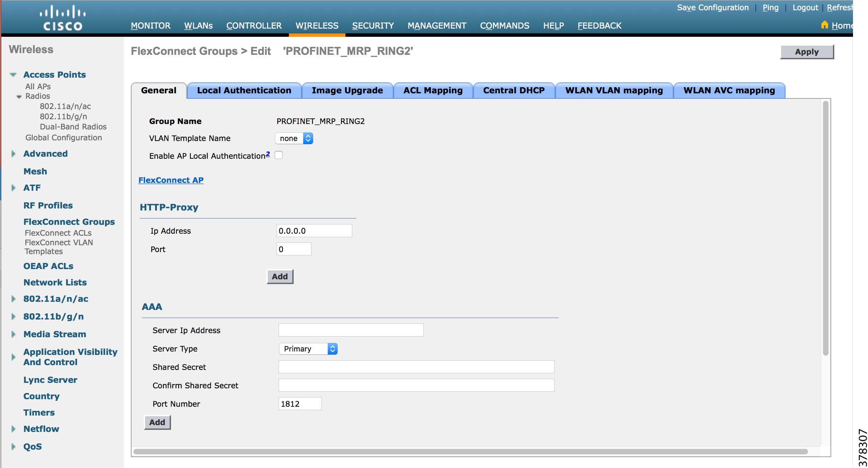Image resolution: width=868 pixels, height=468 pixels.
Task: Expand the 802.11b/g/n sidebar section
Action: click(x=13, y=316)
